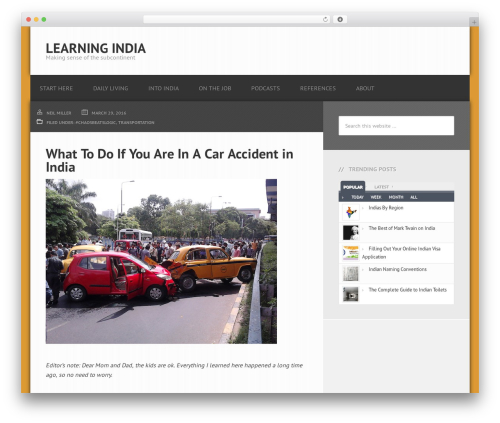Open the Indias By Region post

(x=386, y=208)
